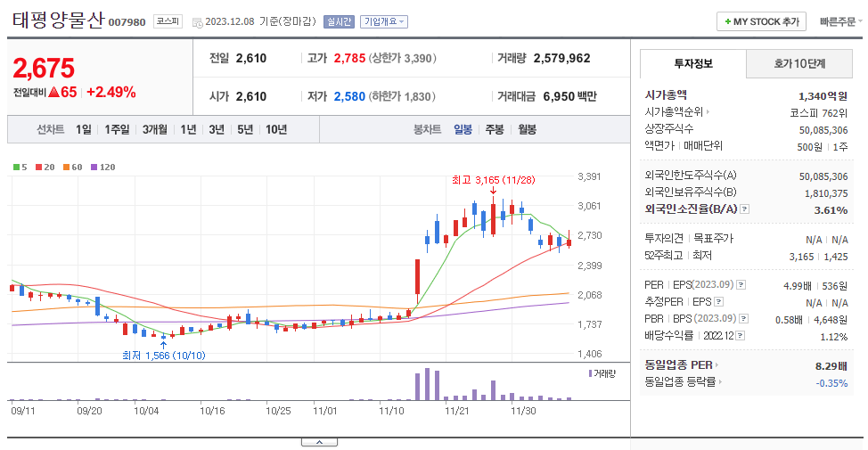Select the 1주일 line chart period
Viewport: 868px width, 450px height.
tap(117, 129)
